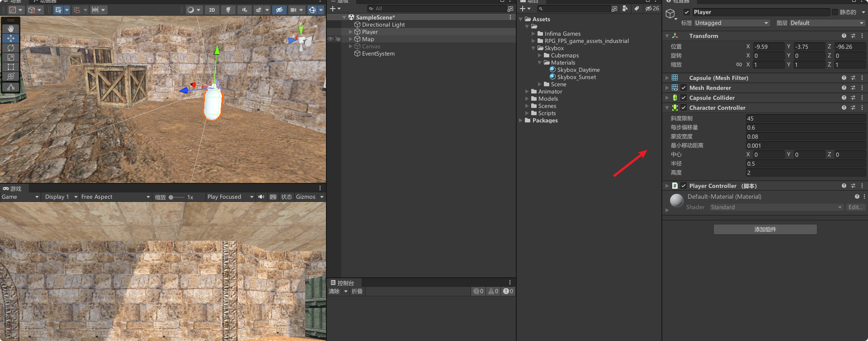This screenshot has width=868, height=341.
Task: Click search by type icon in Project
Action: pyautogui.click(x=625, y=9)
